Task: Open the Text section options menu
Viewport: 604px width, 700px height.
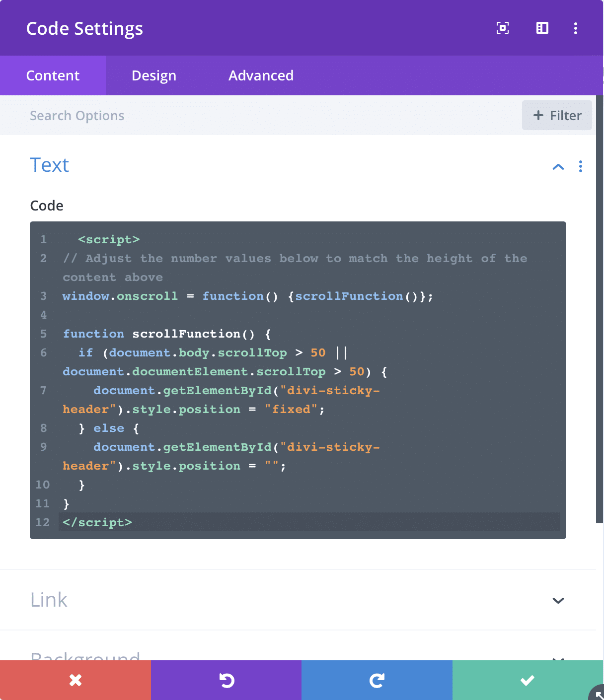Action: (580, 166)
